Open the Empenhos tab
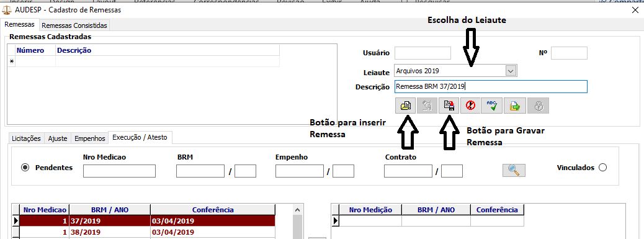The width and height of the screenshot is (644, 239). pyautogui.click(x=89, y=138)
